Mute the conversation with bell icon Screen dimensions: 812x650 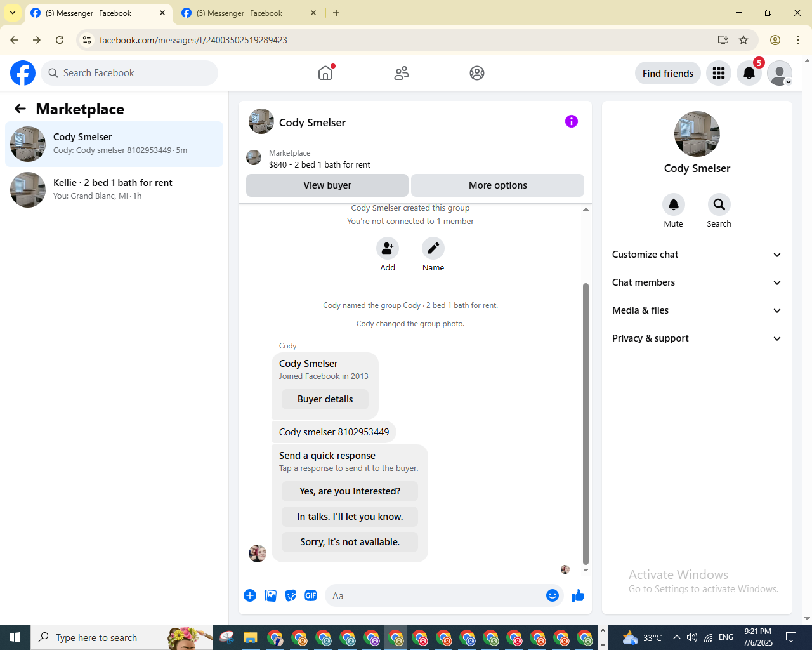(x=674, y=204)
